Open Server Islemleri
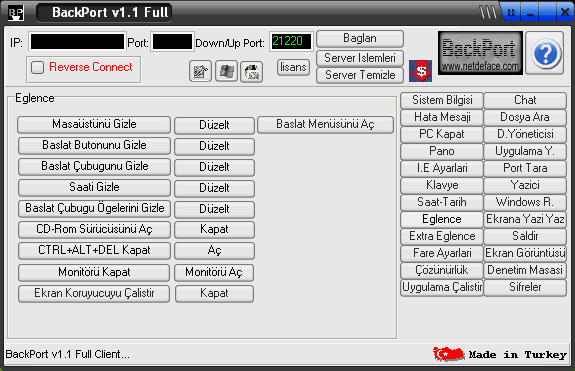The width and height of the screenshot is (575, 371). coord(360,58)
